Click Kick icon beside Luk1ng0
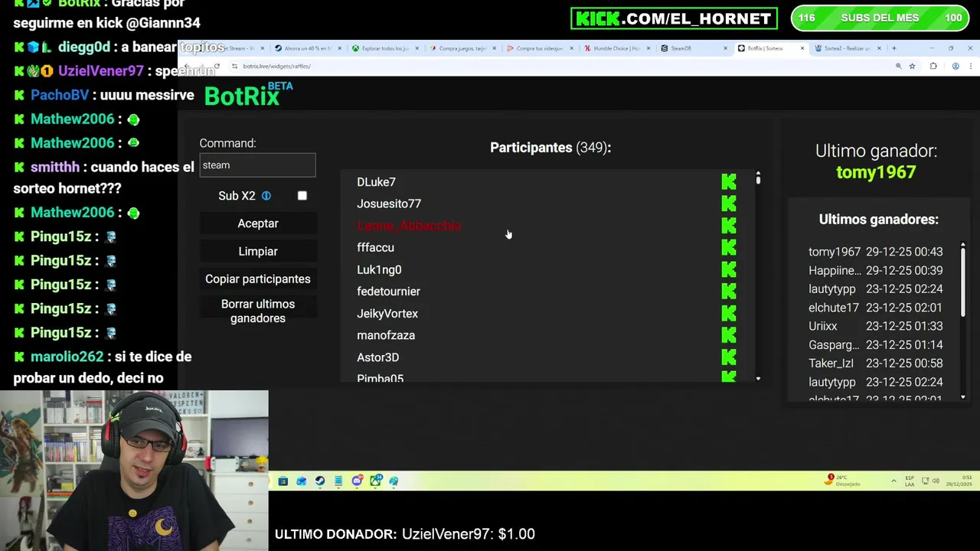Image resolution: width=980 pixels, height=551 pixels. point(729,269)
